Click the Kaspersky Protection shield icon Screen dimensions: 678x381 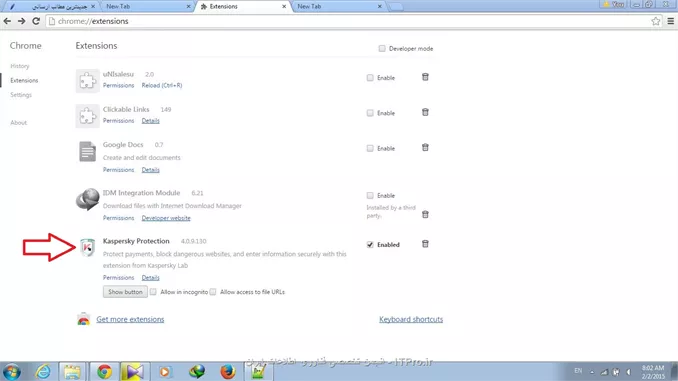[x=87, y=247]
